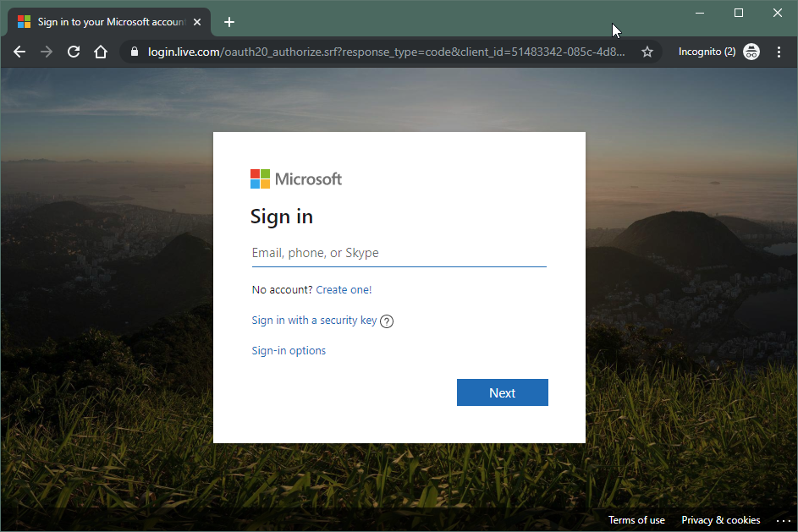This screenshot has width=798, height=532.
Task: Maximize the browser window
Action: (x=739, y=14)
